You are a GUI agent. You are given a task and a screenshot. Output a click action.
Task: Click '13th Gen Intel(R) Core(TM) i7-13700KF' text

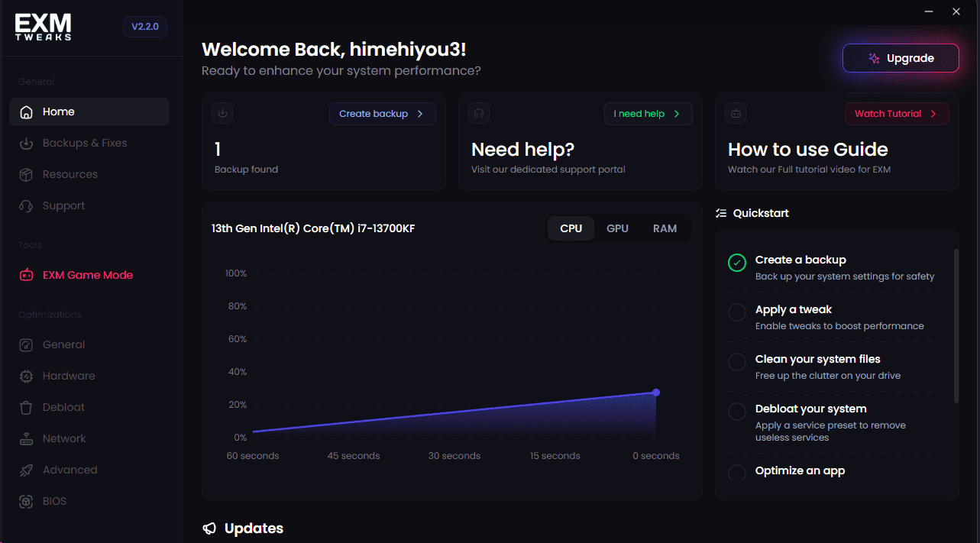(313, 228)
